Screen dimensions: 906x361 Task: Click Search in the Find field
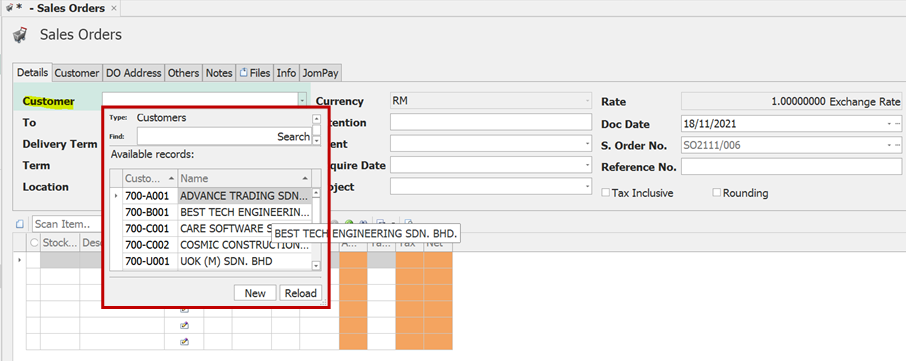click(294, 136)
